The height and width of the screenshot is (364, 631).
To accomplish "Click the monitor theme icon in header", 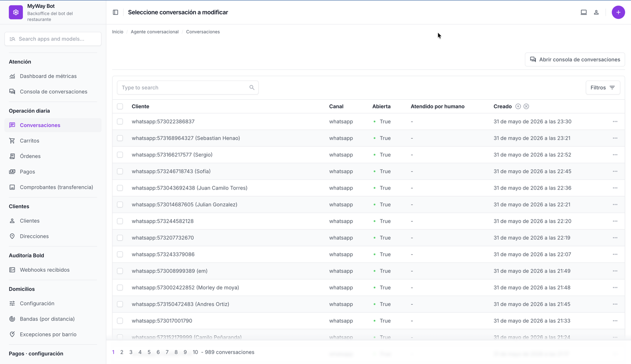I will pyautogui.click(x=584, y=12).
